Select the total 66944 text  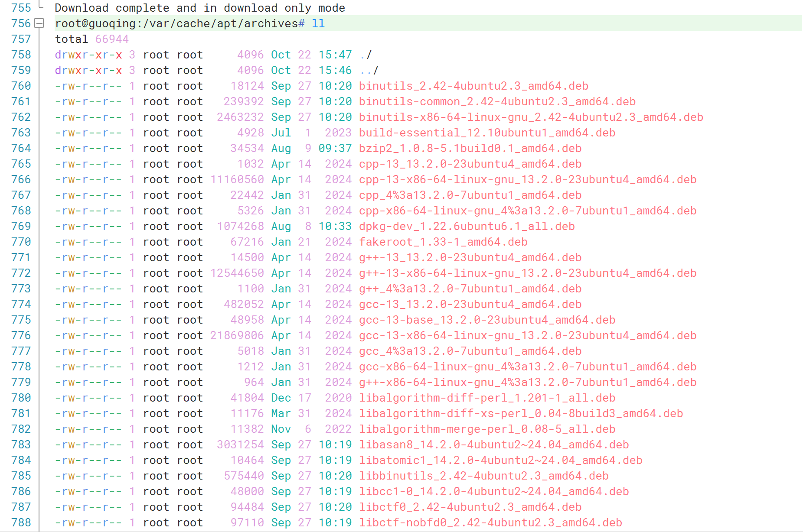click(x=91, y=39)
